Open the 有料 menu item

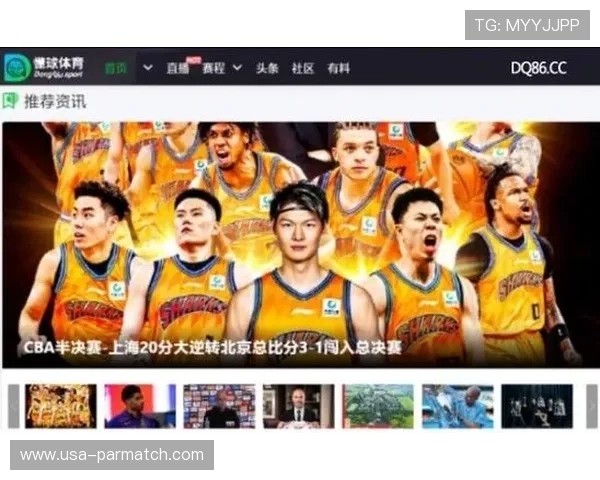[x=338, y=68]
